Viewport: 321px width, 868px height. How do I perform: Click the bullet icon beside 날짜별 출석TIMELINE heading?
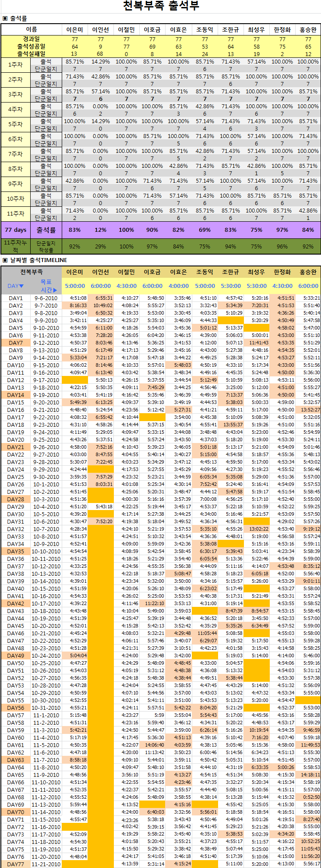coord(5,260)
